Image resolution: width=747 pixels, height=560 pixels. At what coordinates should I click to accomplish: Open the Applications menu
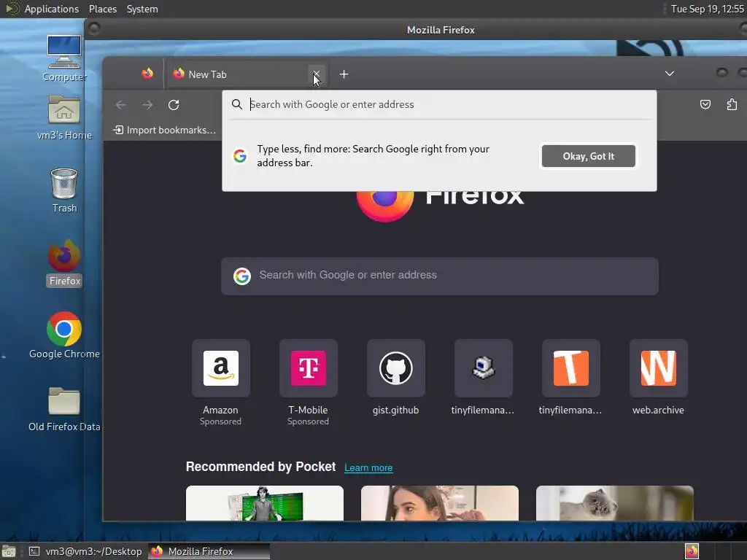click(x=52, y=9)
